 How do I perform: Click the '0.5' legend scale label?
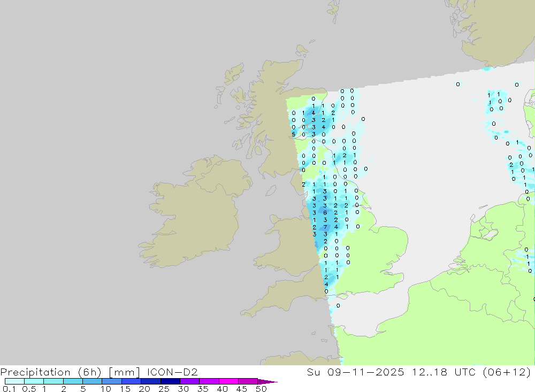point(29,389)
